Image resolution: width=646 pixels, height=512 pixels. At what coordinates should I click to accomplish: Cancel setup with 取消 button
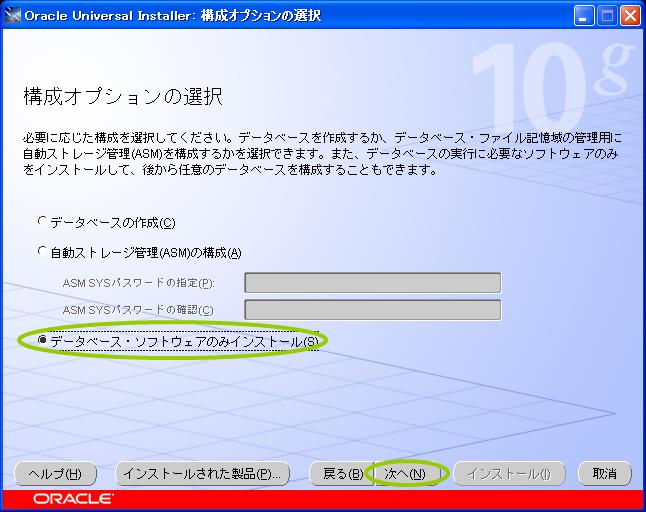(605, 474)
